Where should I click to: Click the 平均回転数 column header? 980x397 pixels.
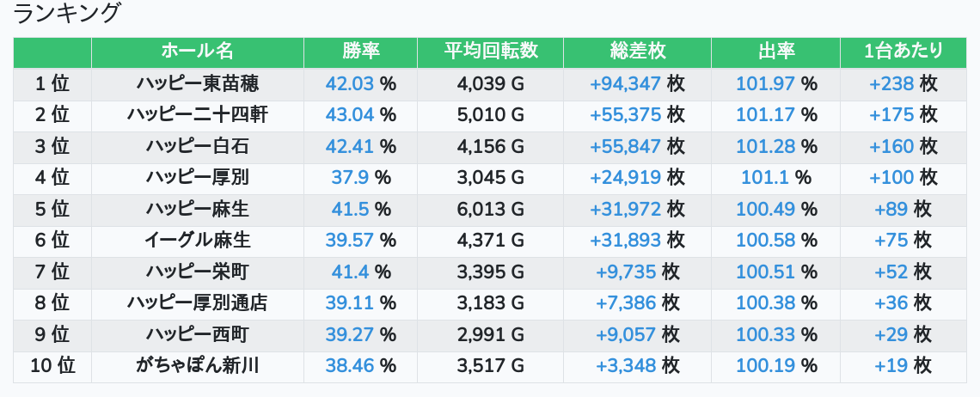click(x=491, y=52)
